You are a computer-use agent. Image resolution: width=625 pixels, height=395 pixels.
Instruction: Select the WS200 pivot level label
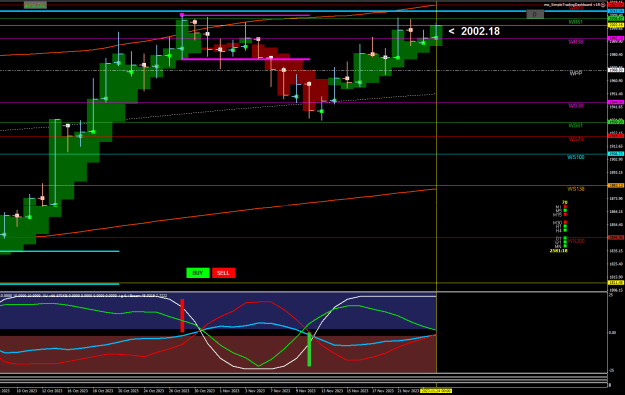[576, 241]
